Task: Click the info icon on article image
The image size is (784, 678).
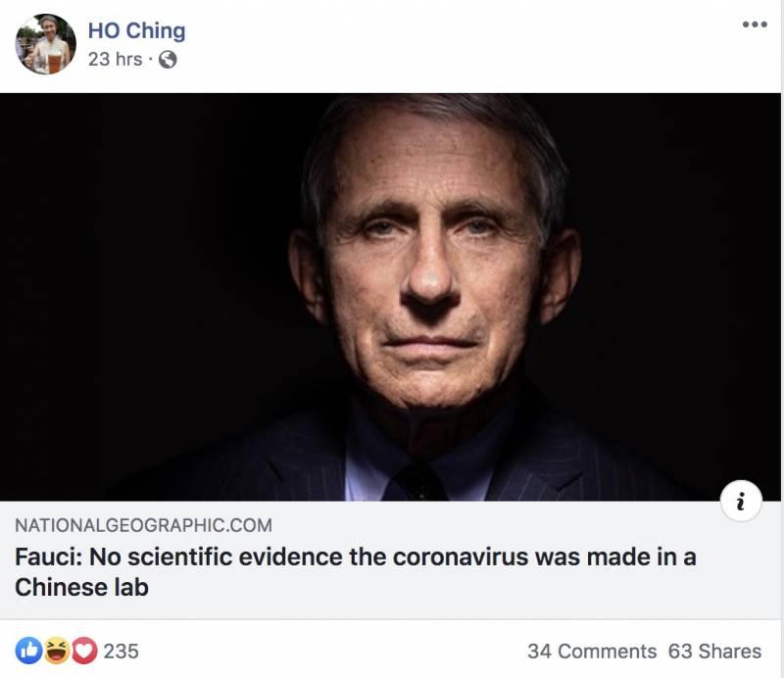Action: (x=741, y=502)
